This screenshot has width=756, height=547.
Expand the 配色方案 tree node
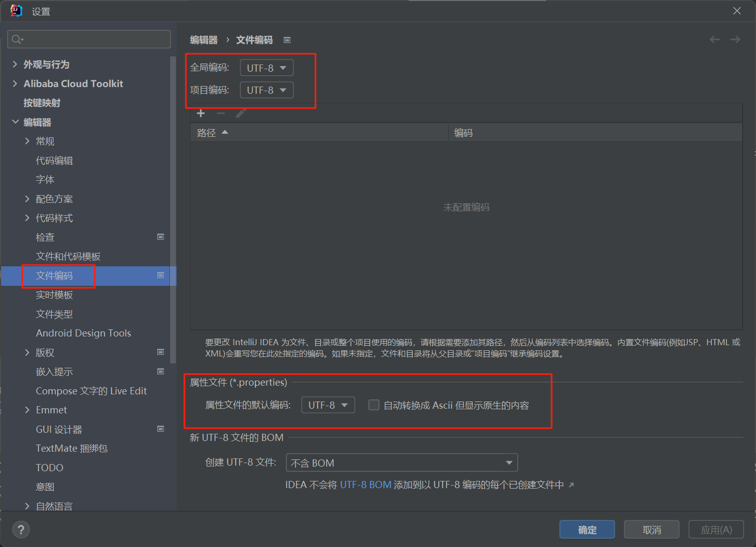[x=27, y=199]
